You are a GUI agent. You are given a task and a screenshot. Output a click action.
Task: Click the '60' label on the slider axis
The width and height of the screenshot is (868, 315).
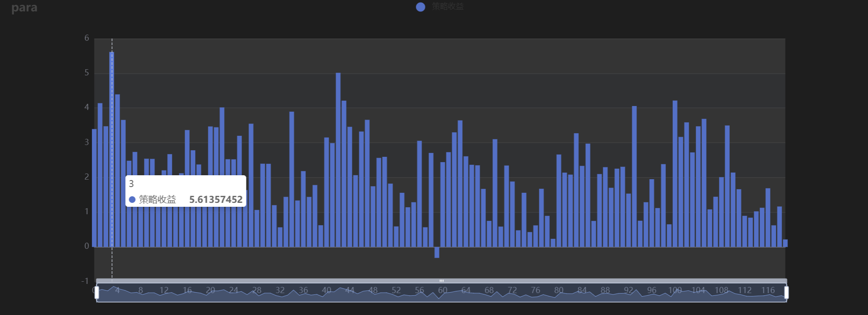click(x=443, y=290)
